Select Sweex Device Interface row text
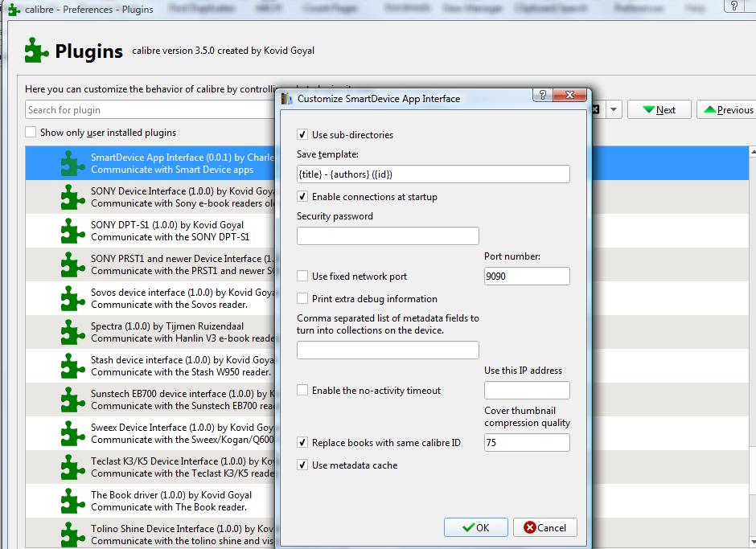756x549 pixels. 183,433
